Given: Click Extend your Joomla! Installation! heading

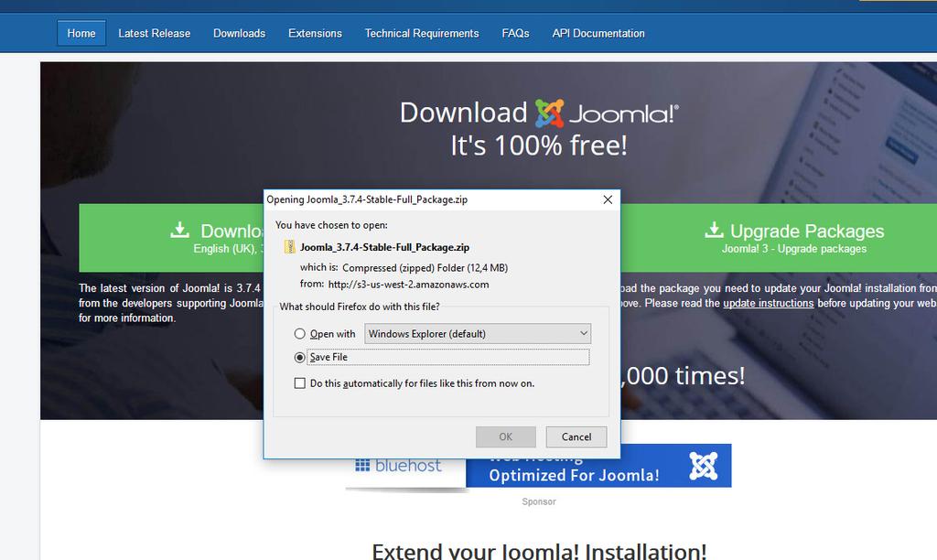Looking at the screenshot, I should tap(539, 551).
